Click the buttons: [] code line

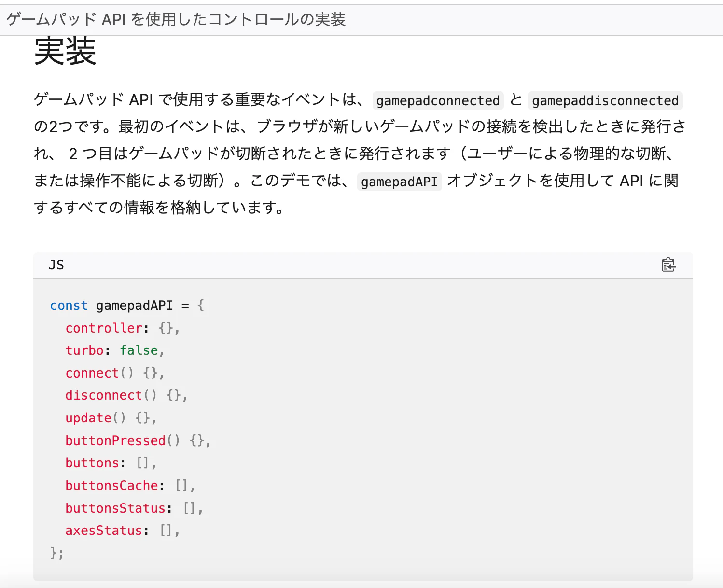(x=111, y=463)
